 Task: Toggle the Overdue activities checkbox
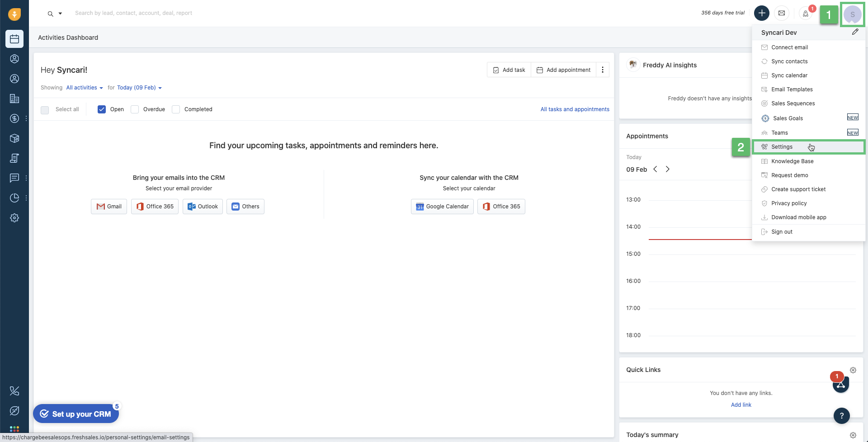tap(135, 109)
